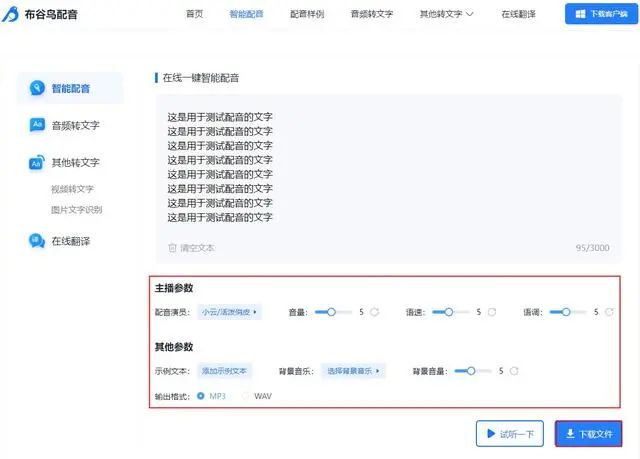The image size is (640, 459).
Task: Open the 选择背景音乐 dropdown
Action: click(x=353, y=371)
